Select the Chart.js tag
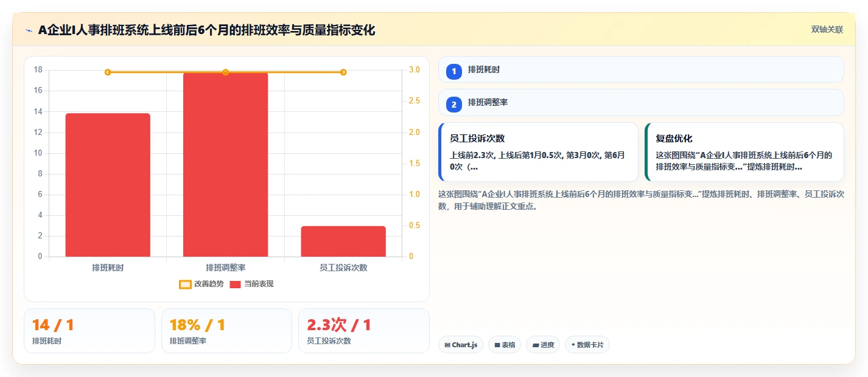This screenshot has width=868, height=377. (x=461, y=345)
